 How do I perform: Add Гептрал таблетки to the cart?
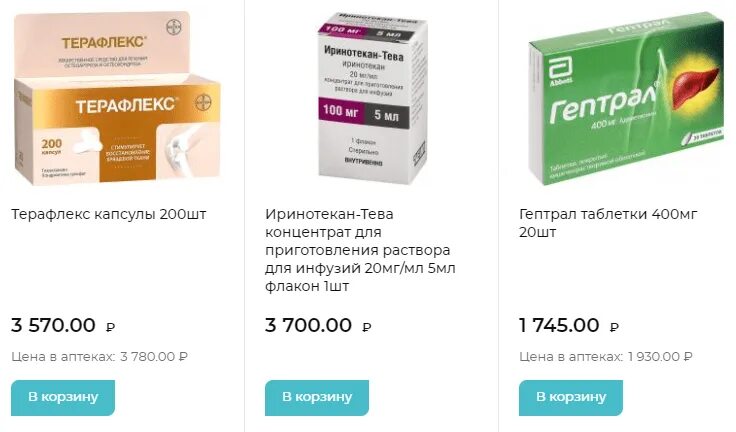[571, 398]
